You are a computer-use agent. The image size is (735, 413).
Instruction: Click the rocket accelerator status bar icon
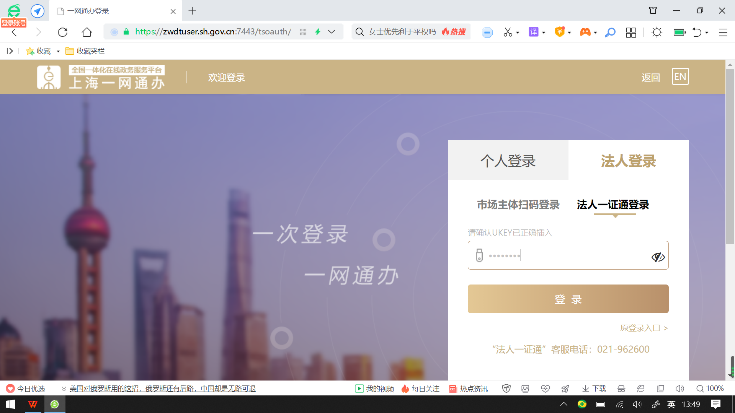(565, 389)
